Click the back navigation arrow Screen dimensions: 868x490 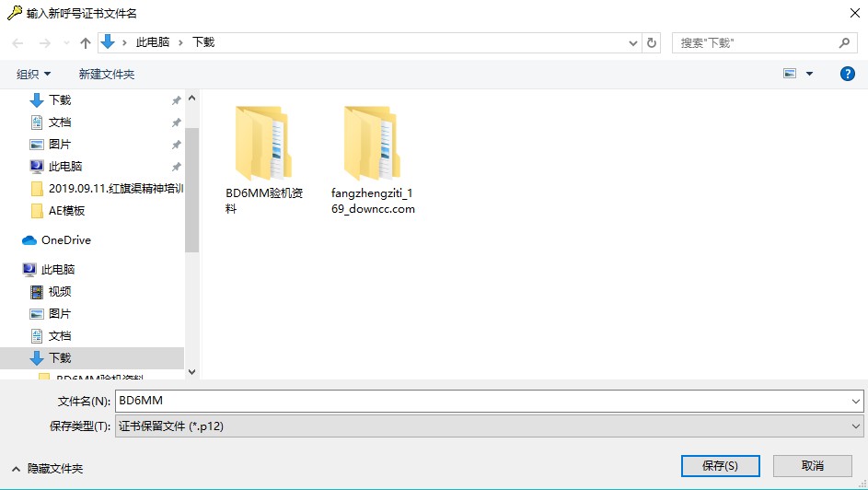coord(17,43)
